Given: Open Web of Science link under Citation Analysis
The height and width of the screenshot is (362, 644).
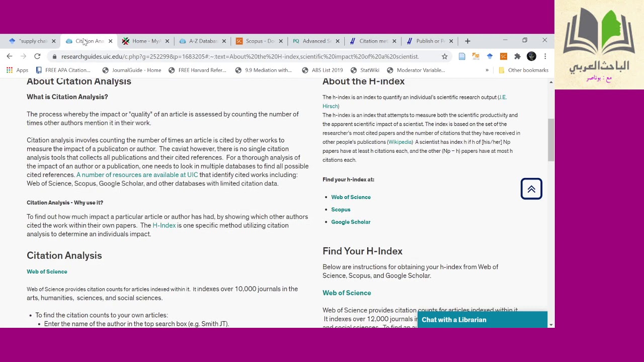Looking at the screenshot, I should coord(47,271).
